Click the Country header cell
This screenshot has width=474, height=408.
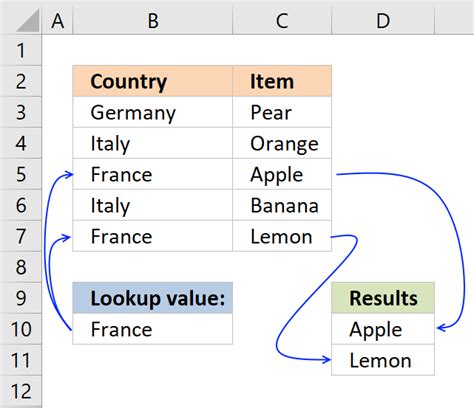[153, 81]
